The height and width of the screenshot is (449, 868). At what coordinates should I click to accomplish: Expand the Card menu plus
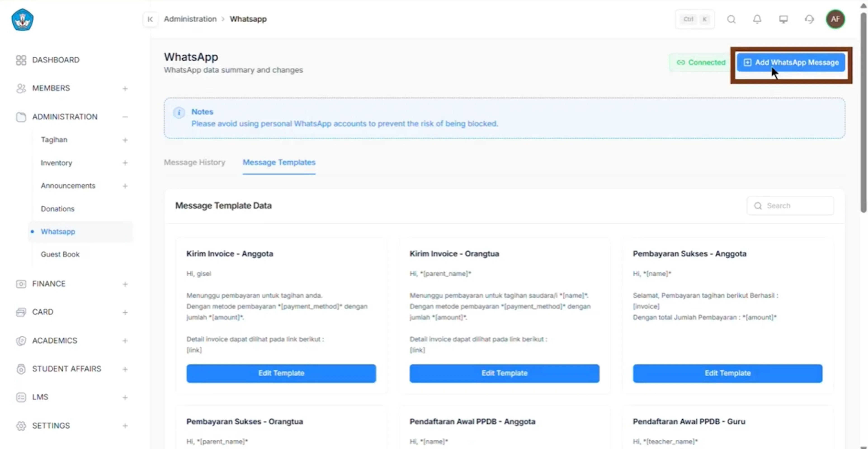point(125,312)
